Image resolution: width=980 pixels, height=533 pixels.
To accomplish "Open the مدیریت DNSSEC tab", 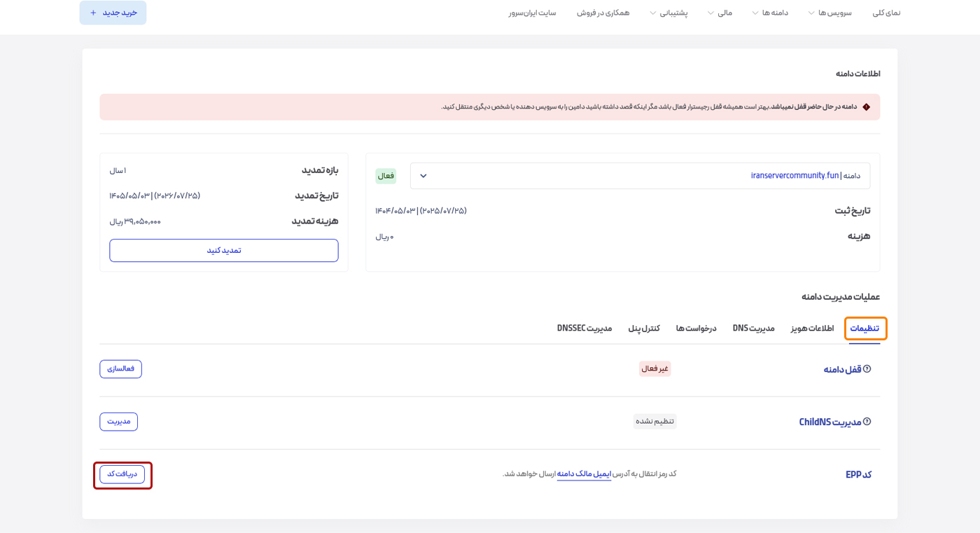I will click(x=584, y=327).
